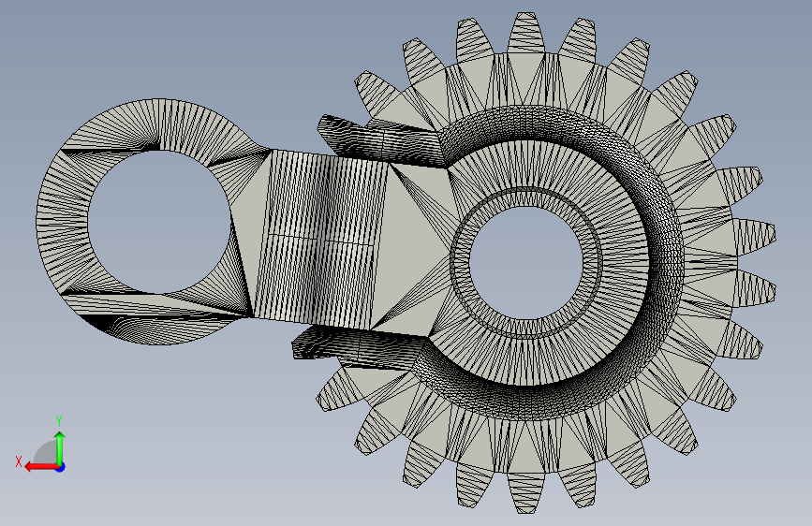Select the ribbed rectangular arm connecting ring and gear

click(319, 241)
